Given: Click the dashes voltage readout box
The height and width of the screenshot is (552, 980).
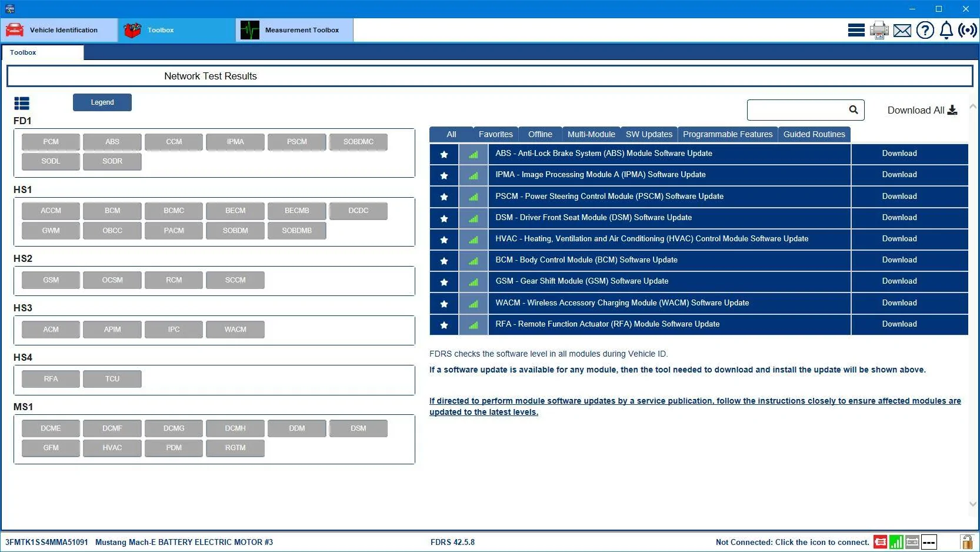Looking at the screenshot, I should tap(929, 542).
